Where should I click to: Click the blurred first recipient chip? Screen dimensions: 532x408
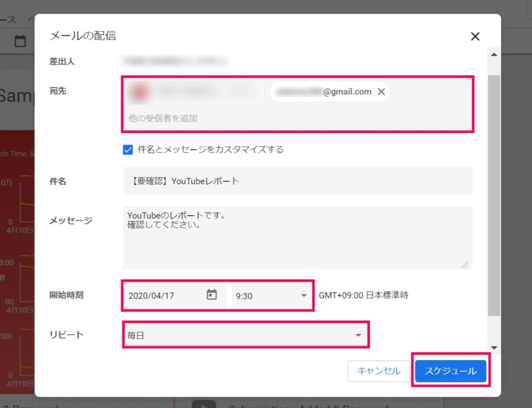[195, 91]
